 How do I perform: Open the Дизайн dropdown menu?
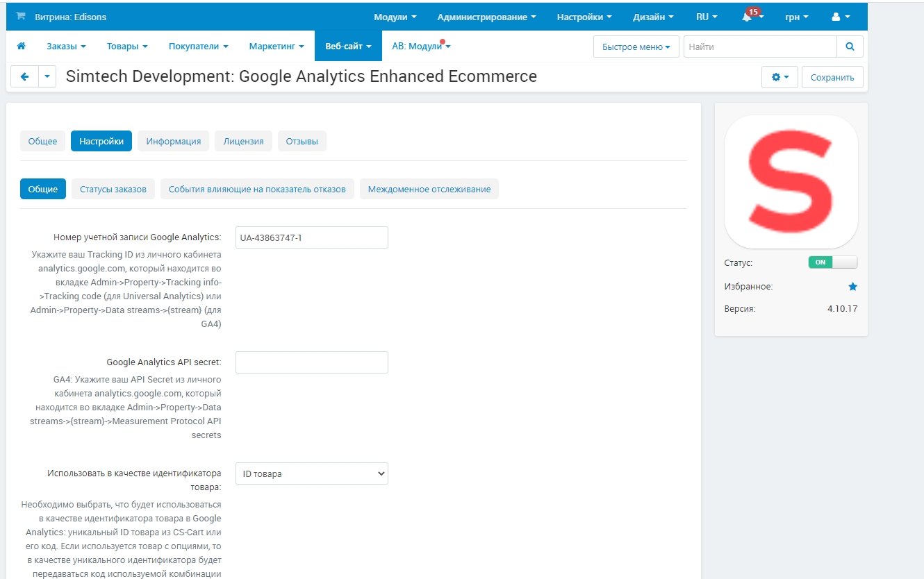(653, 17)
